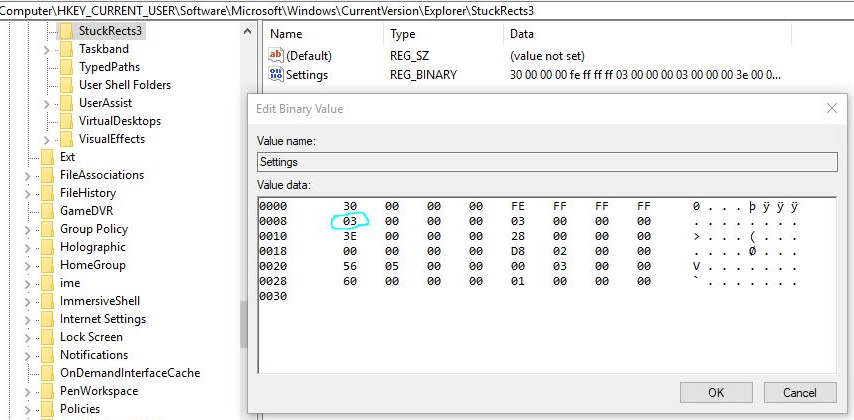Click the 03 byte at offset 0008
This screenshot has height=420, width=854.
coord(350,221)
